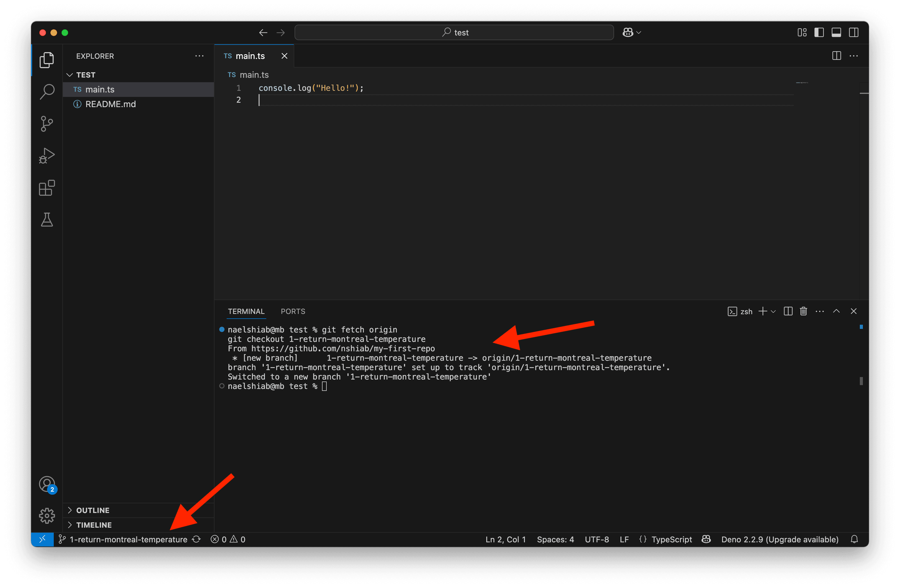This screenshot has height=588, width=900.
Task: Split the terminal pane
Action: 788,311
